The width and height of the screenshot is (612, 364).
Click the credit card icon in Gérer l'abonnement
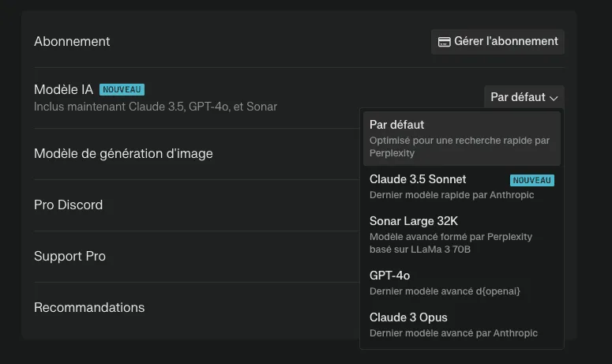click(444, 42)
